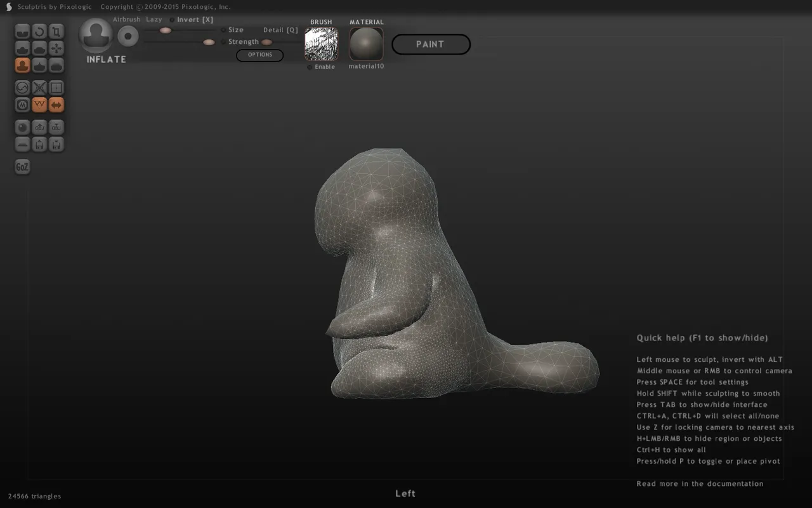Click the GoZ button
Screen dimensions: 812x508
[22, 166]
